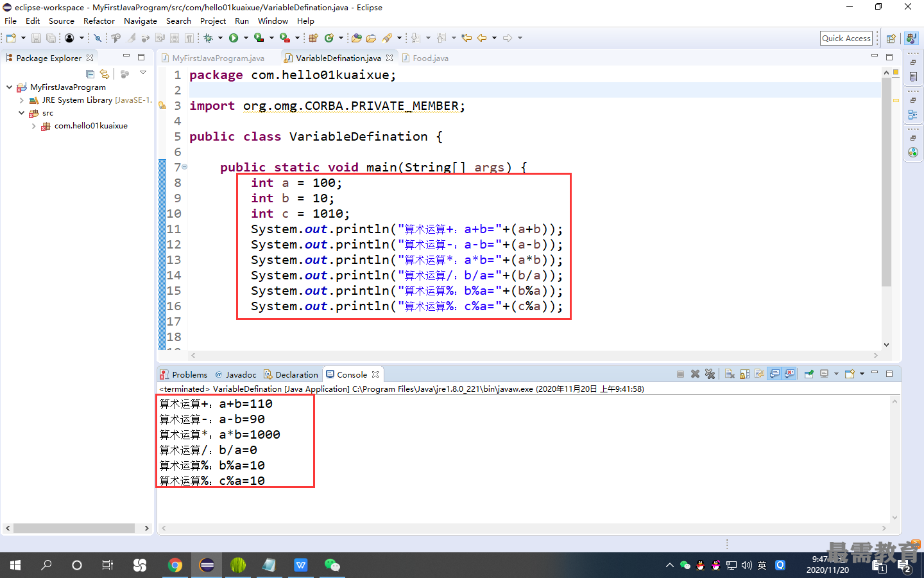Click the Windows Start button
This screenshot has height=578, width=924.
[15, 565]
